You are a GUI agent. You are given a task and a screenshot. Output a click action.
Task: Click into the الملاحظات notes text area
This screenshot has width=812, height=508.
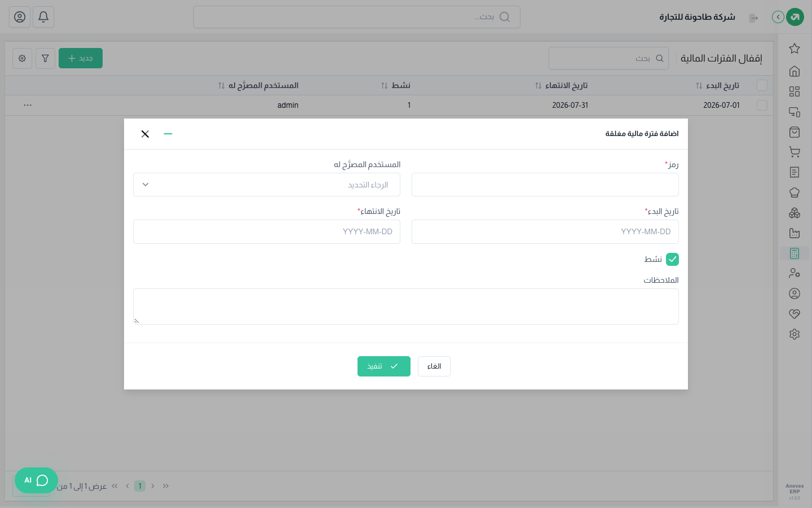[x=406, y=306]
